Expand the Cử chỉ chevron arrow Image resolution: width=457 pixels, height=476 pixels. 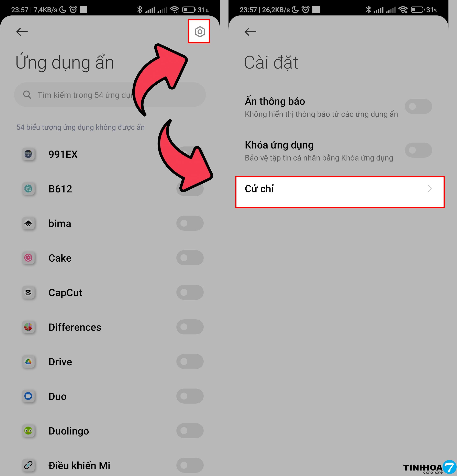pos(430,188)
